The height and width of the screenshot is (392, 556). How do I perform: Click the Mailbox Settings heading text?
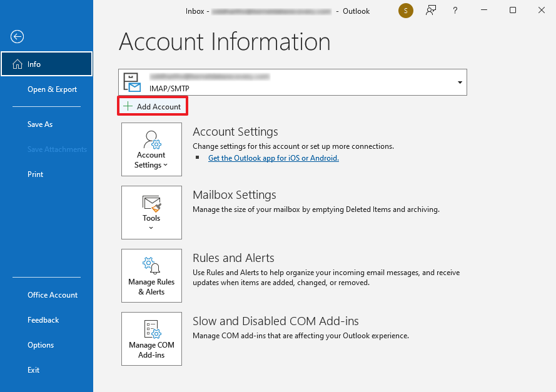(234, 195)
